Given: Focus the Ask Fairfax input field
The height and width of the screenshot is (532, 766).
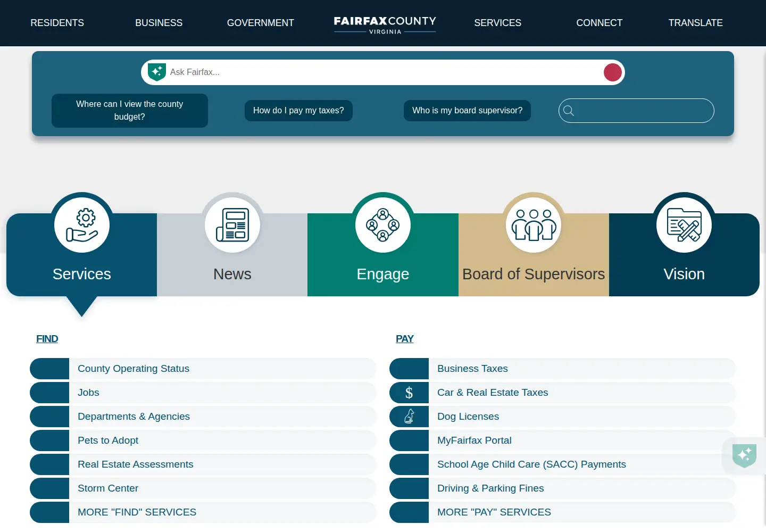Looking at the screenshot, I should pos(383,72).
